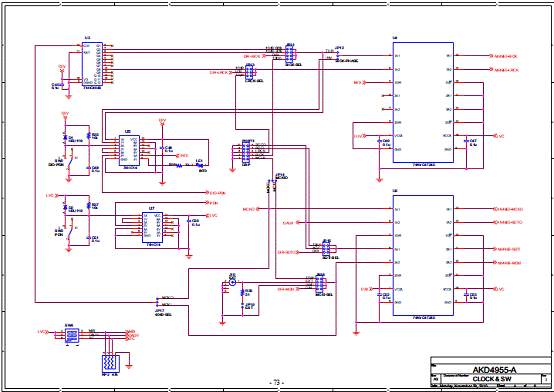Screen dimensions: 554x392
Task: Select the U7 74HC14 inverter chip
Action: point(152,227)
